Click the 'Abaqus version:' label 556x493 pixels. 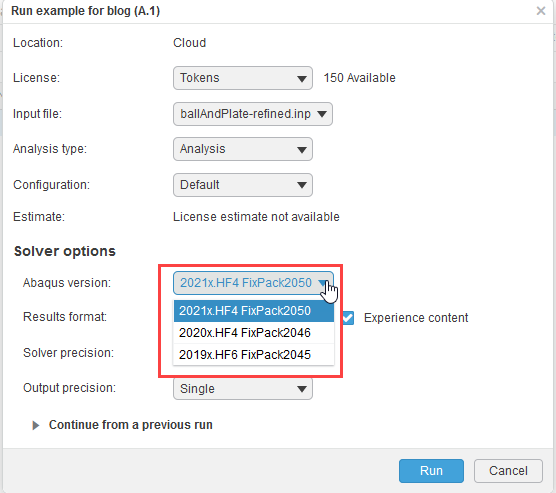67,283
